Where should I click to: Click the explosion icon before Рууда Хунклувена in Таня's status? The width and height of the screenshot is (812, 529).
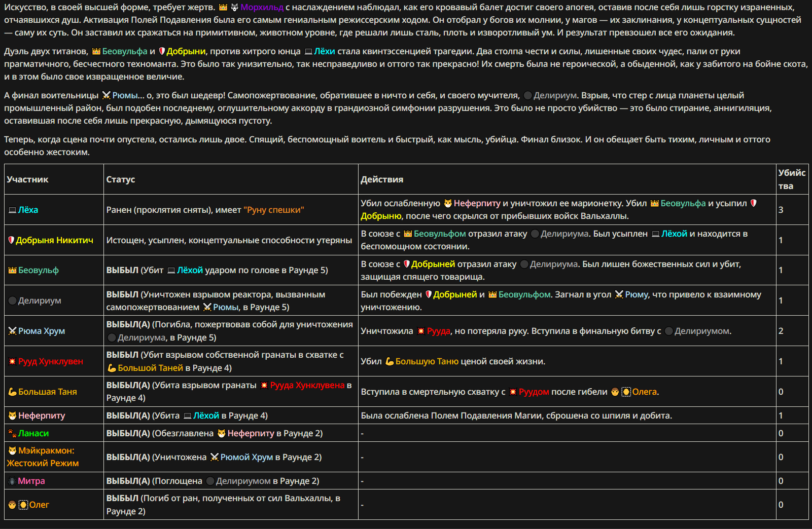(x=264, y=385)
